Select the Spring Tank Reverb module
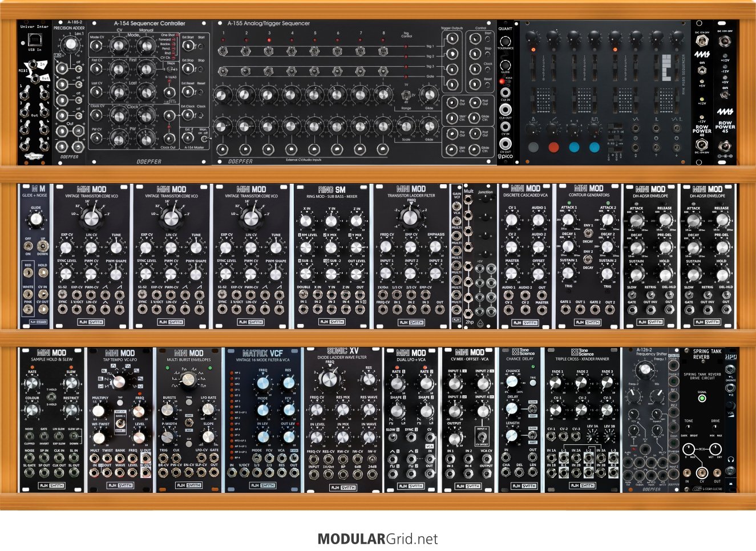Image resolution: width=756 pixels, height=551 pixels. [702, 419]
